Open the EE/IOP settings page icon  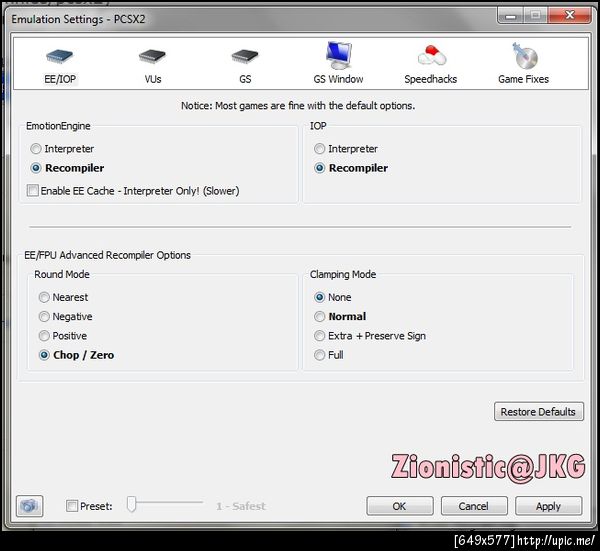pyautogui.click(x=59, y=57)
